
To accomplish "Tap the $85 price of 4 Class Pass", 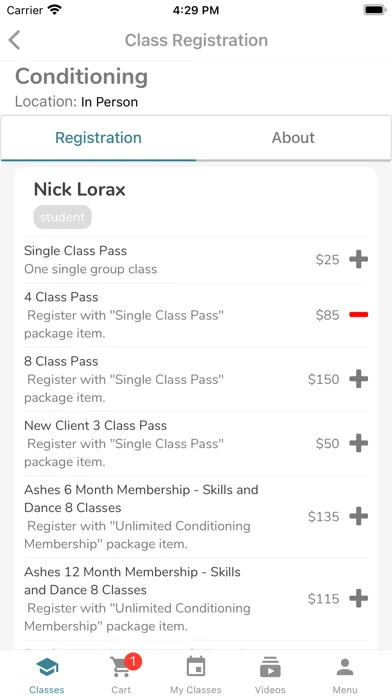I will point(328,315).
